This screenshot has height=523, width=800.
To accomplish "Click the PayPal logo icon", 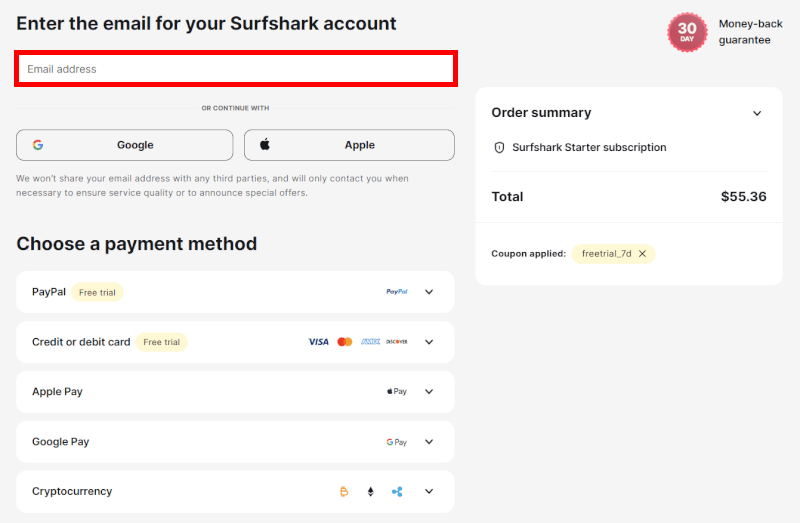I will click(397, 292).
